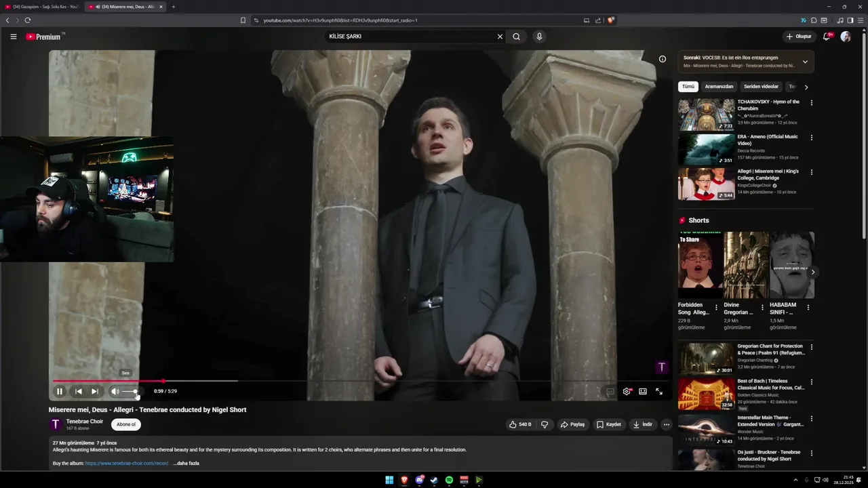Expand description with ...daha fazla

tap(186, 463)
